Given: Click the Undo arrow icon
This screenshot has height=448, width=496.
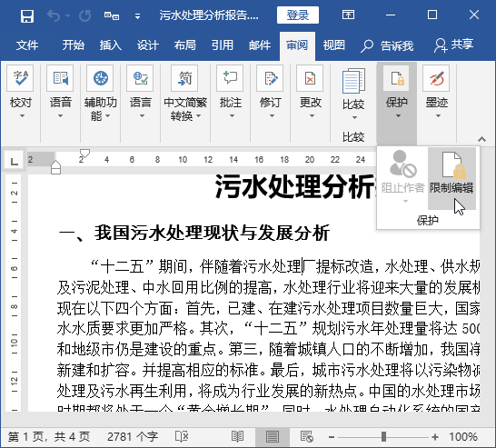Looking at the screenshot, I should (53, 15).
